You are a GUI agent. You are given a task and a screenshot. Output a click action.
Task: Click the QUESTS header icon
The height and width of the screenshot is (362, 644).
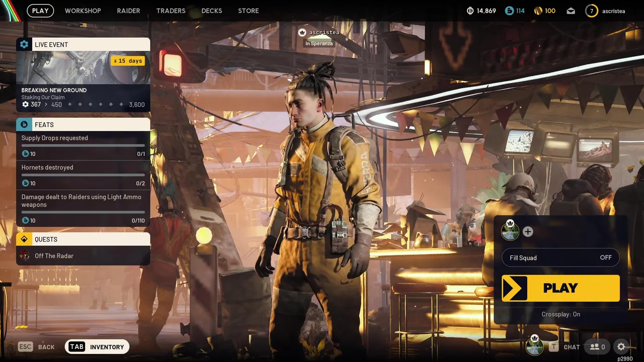24,239
